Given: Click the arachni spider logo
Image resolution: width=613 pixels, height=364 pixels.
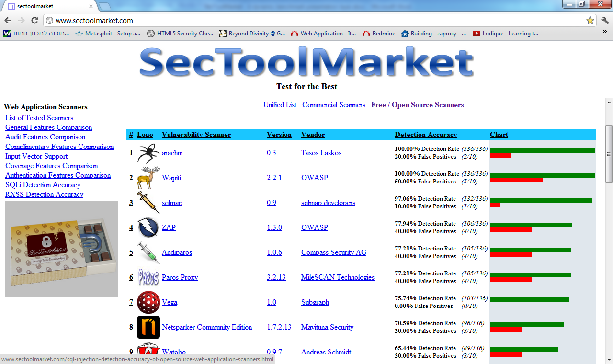Looking at the screenshot, I should click(148, 152).
